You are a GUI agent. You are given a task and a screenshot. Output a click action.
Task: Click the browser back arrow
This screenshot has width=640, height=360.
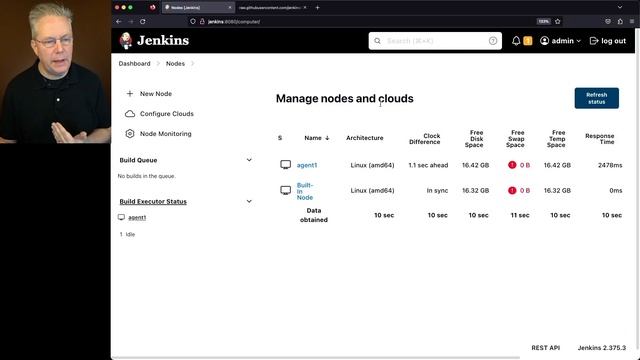[119, 22]
